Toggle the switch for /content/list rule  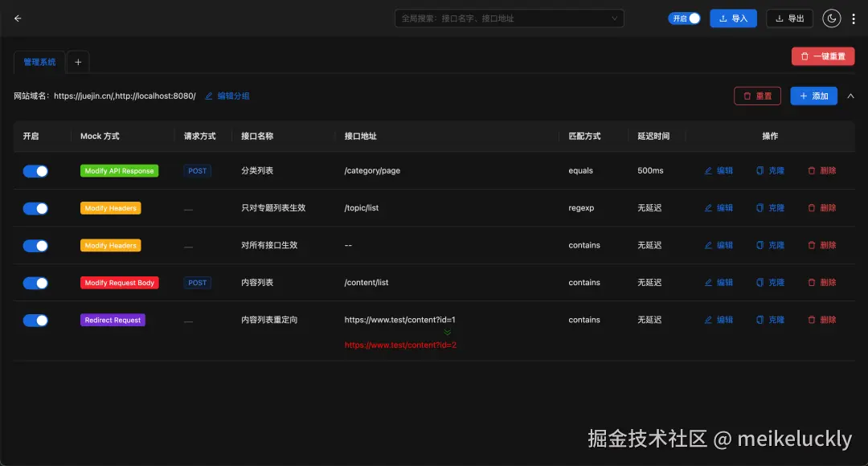coord(35,283)
